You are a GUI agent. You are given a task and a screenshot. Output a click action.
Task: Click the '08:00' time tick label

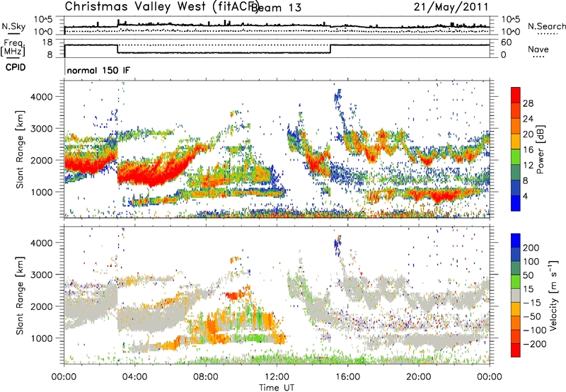(x=206, y=377)
